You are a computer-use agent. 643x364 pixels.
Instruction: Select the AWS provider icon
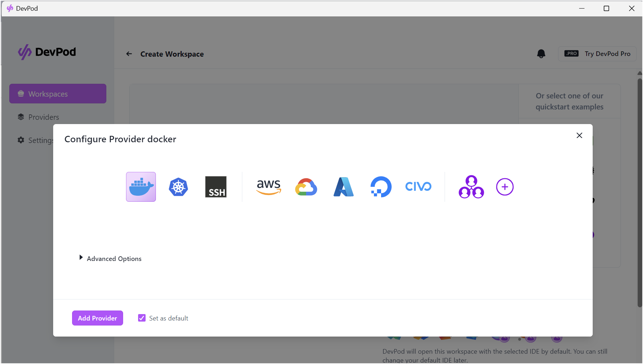point(268,186)
